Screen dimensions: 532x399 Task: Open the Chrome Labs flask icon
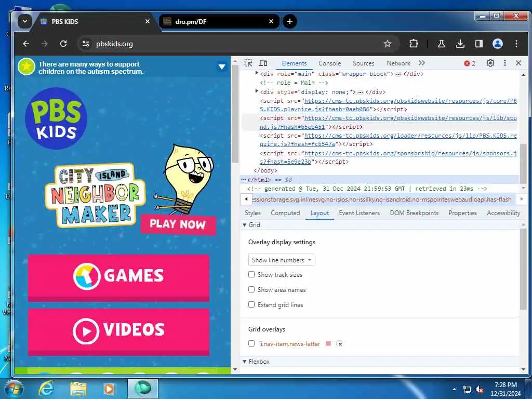(442, 44)
